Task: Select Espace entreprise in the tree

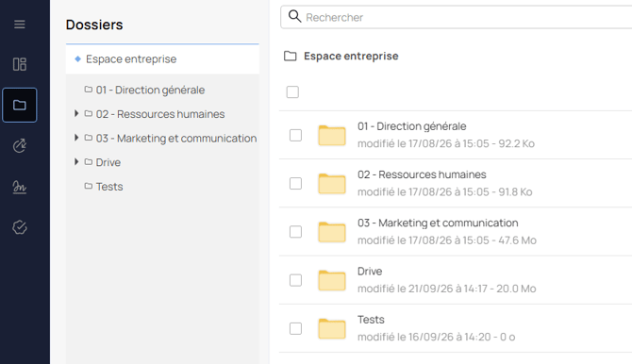Action: (x=162, y=58)
